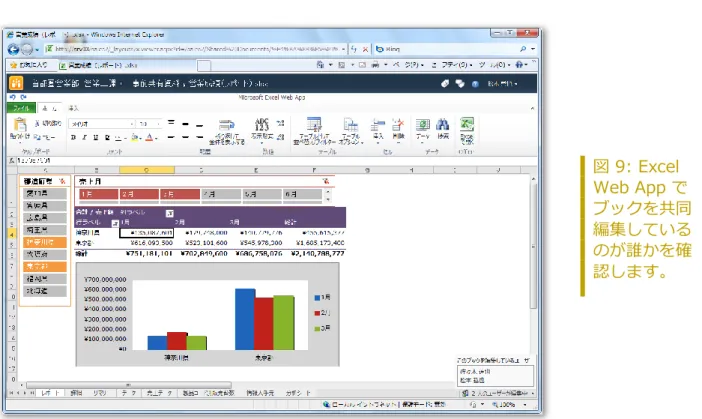
Task: Click the blue help icon in the dark header
Action: click(475, 84)
